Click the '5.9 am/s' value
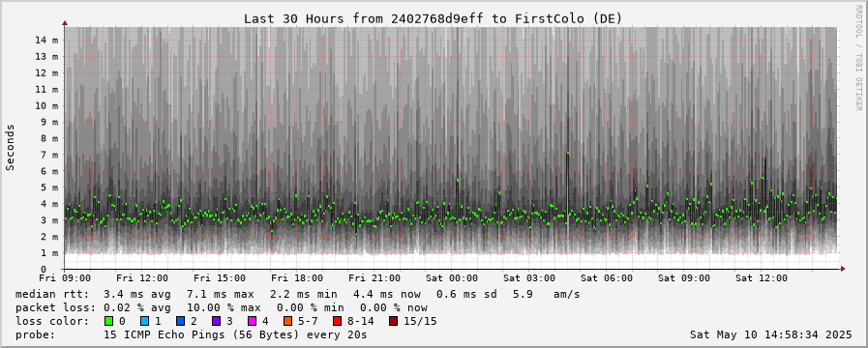The height and width of the screenshot is (348, 868). 547,294
